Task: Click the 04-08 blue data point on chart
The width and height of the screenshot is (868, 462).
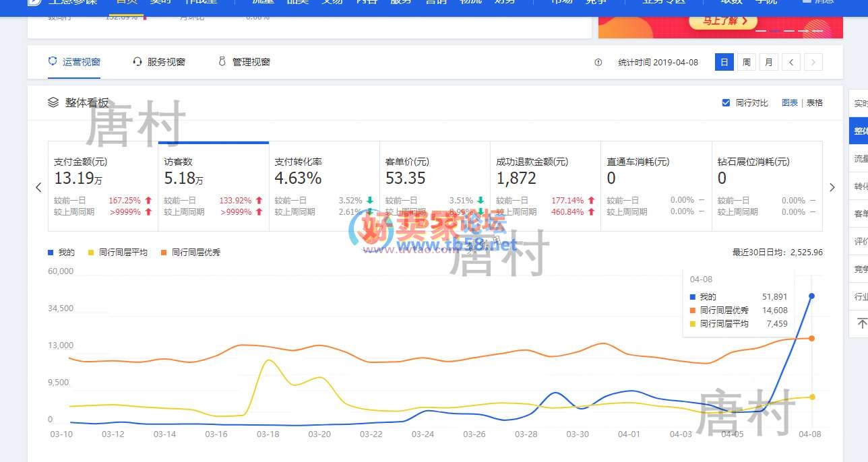Action: (x=812, y=296)
